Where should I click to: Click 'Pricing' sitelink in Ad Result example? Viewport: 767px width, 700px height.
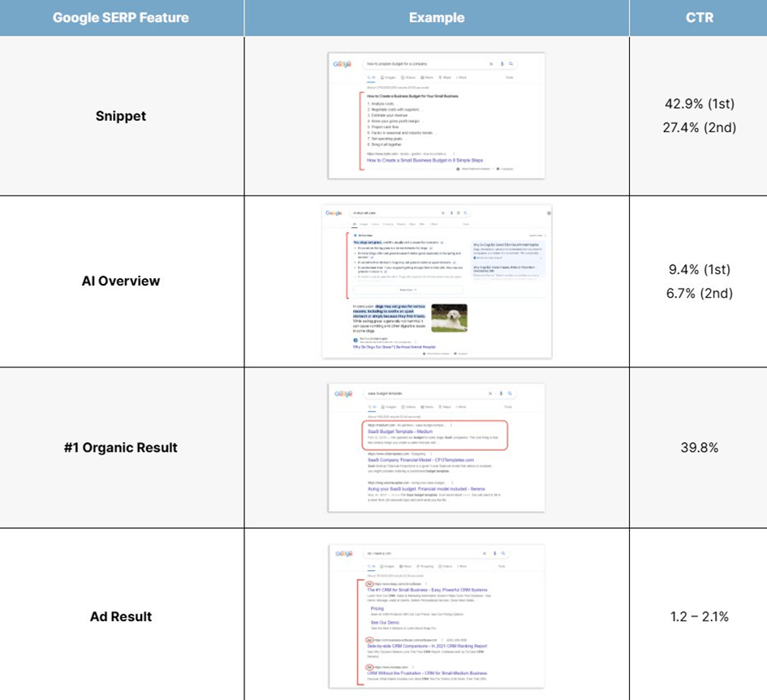click(377, 608)
